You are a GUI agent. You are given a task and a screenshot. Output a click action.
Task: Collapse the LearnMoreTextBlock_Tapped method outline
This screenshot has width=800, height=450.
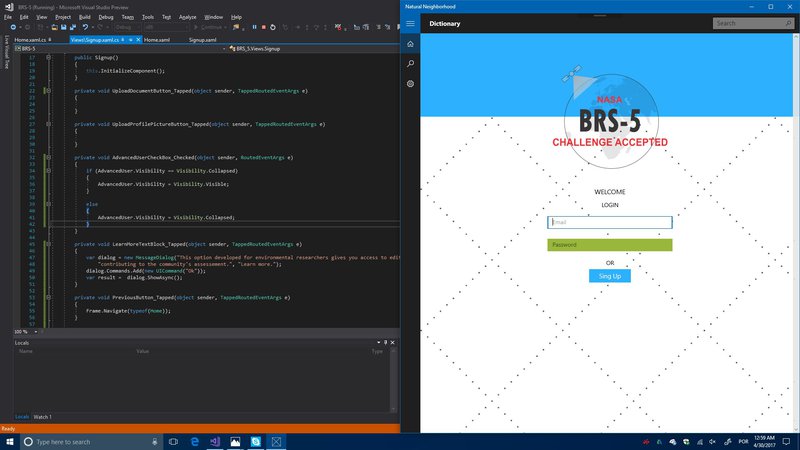pyautogui.click(x=48, y=244)
